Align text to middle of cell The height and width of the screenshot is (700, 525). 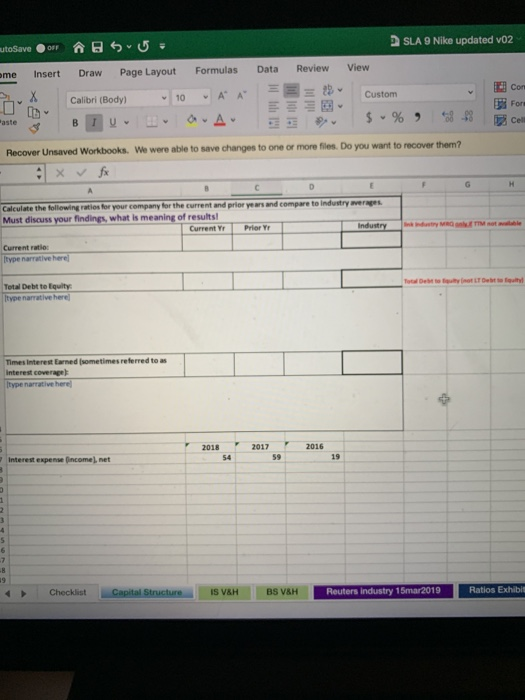pos(291,91)
